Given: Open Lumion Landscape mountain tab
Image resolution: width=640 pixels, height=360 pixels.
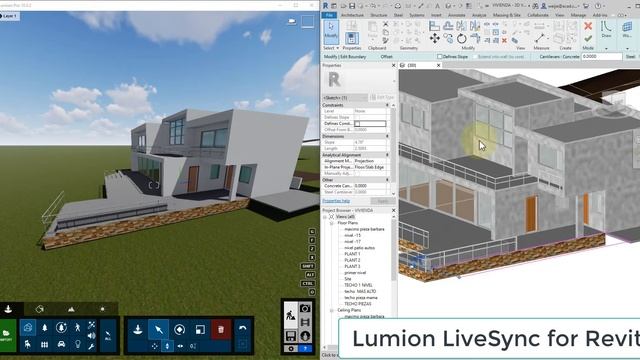Looking at the screenshot, I should (x=71, y=309).
